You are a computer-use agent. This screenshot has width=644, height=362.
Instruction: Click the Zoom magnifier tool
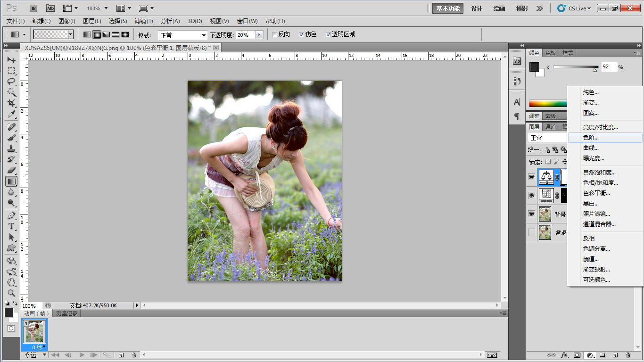(11, 293)
